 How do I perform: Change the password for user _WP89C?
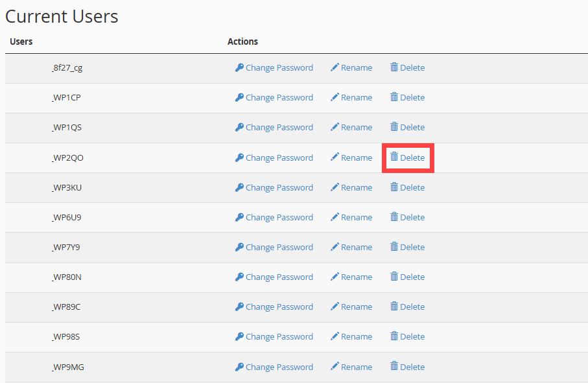click(279, 307)
